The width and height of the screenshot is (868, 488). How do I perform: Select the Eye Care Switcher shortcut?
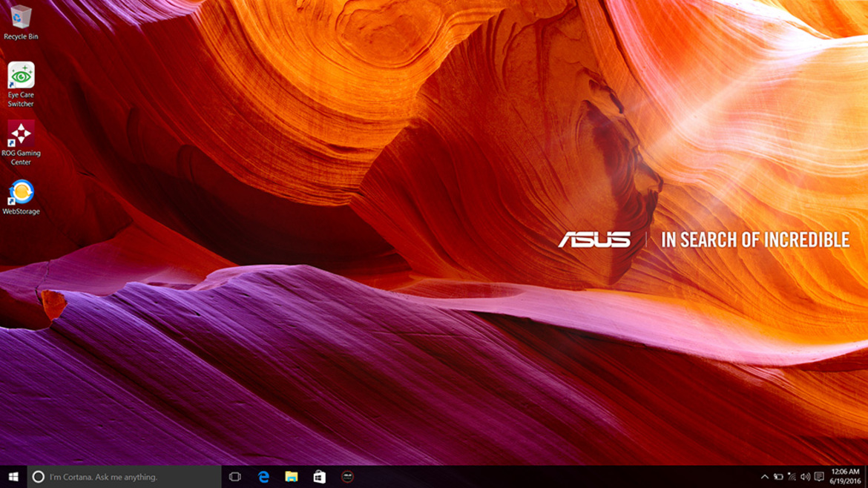point(21,84)
